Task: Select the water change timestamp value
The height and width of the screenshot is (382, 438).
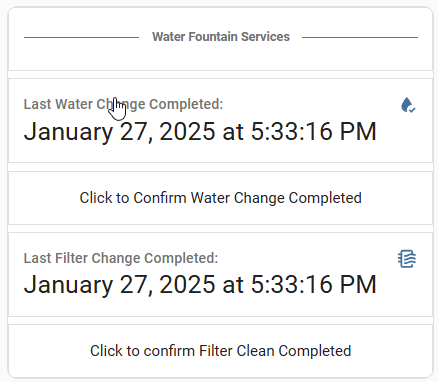Action: click(x=200, y=132)
